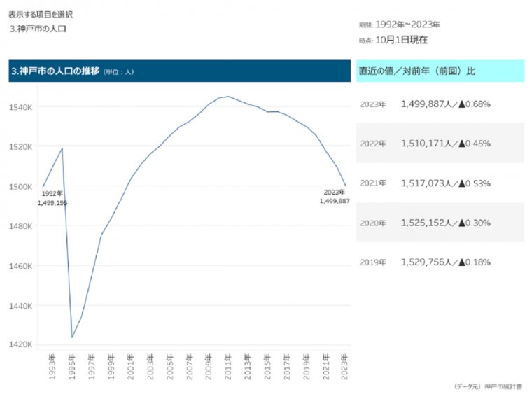
Task: Click the （データ元）神戸市統計書 source note
Action: [x=488, y=386]
